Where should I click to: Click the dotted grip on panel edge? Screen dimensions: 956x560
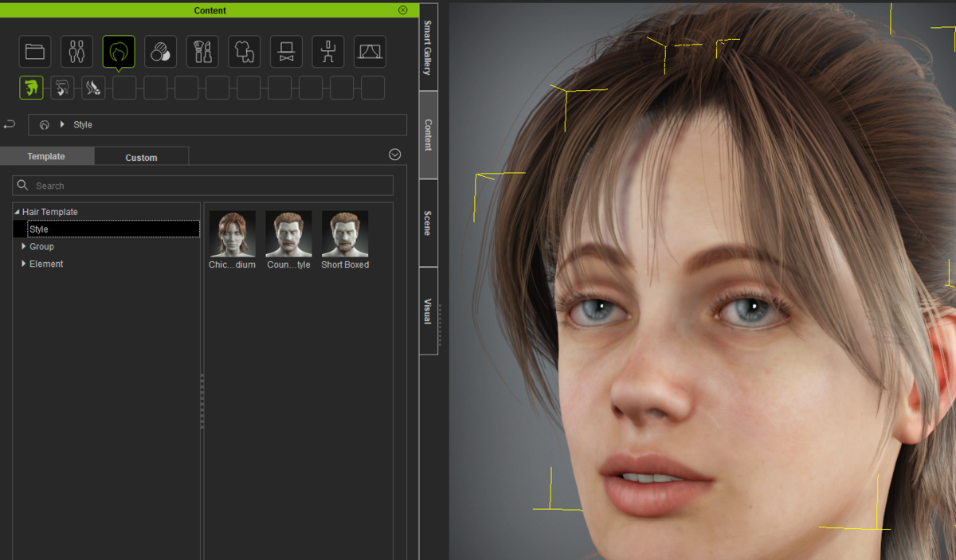(x=440, y=325)
